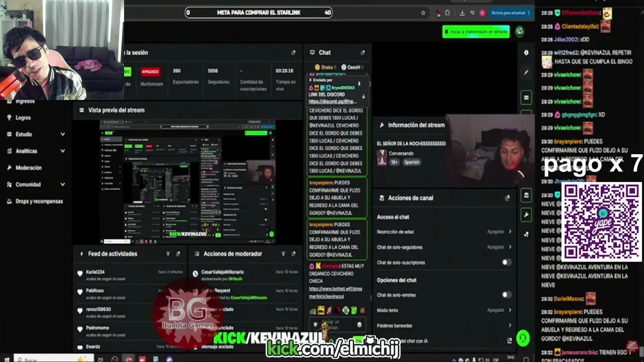Pop out the Acciones de canal panel
The height and width of the screenshot is (362, 644).
click(507, 198)
